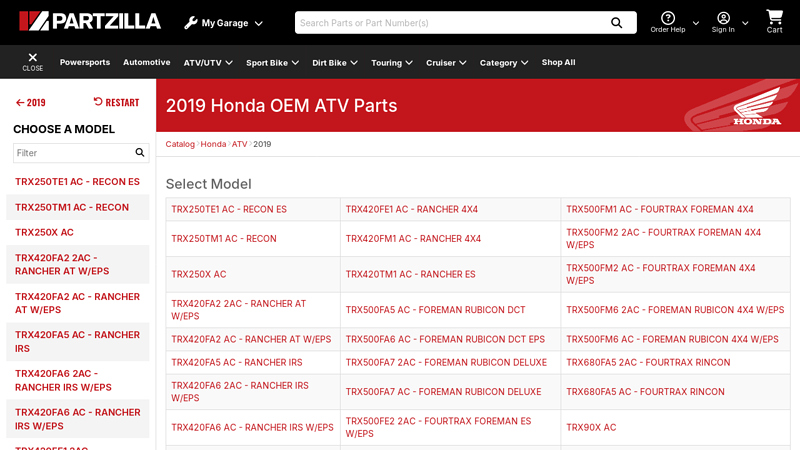Open the Sport Bike dropdown menu

point(272,63)
